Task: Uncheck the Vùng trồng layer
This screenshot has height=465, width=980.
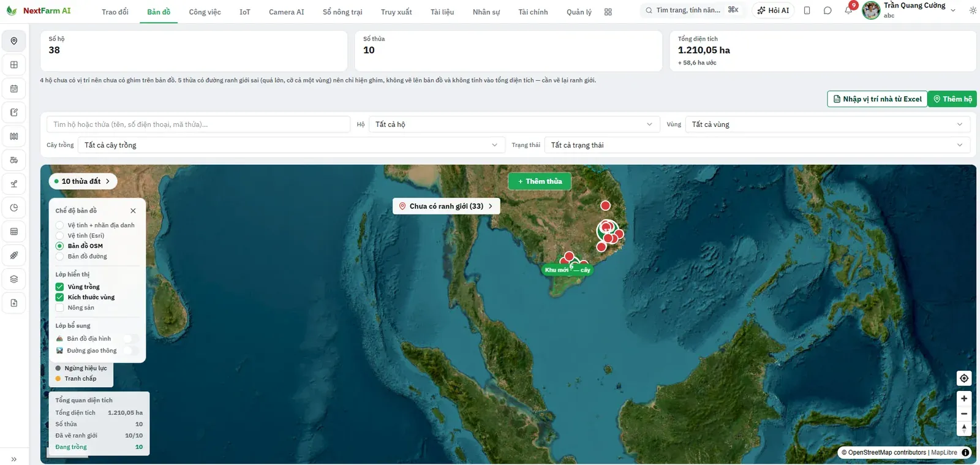Action: pyautogui.click(x=59, y=287)
